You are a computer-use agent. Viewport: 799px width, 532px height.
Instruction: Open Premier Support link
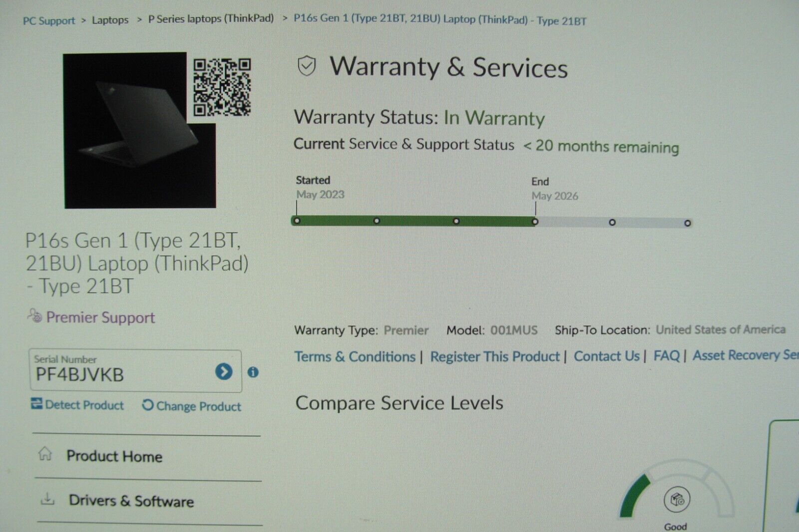(100, 317)
